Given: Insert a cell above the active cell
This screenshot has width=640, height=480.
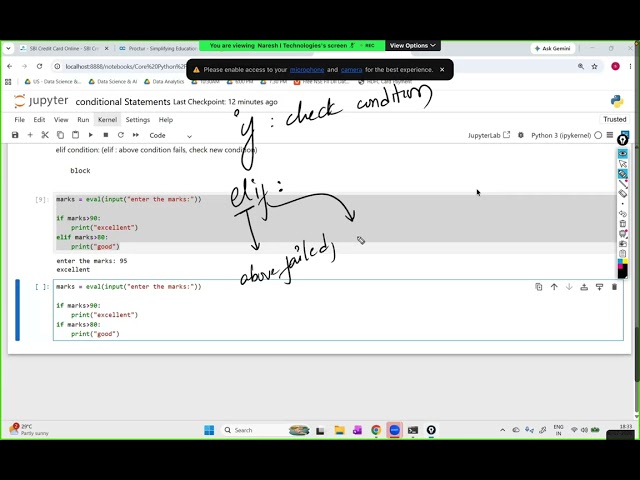Looking at the screenshot, I should [584, 287].
